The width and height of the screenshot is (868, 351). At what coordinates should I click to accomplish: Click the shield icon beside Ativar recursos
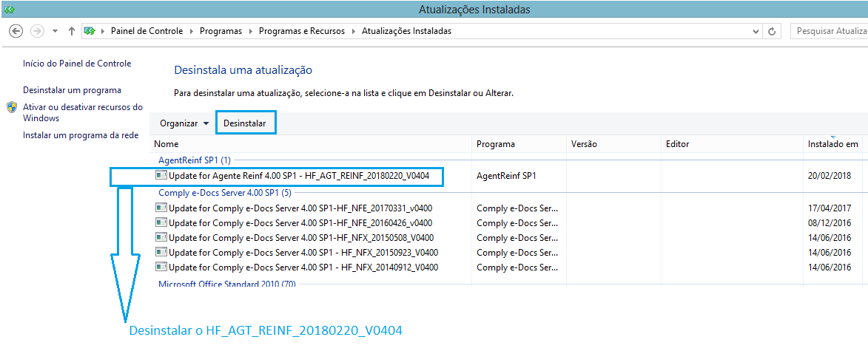tap(12, 107)
